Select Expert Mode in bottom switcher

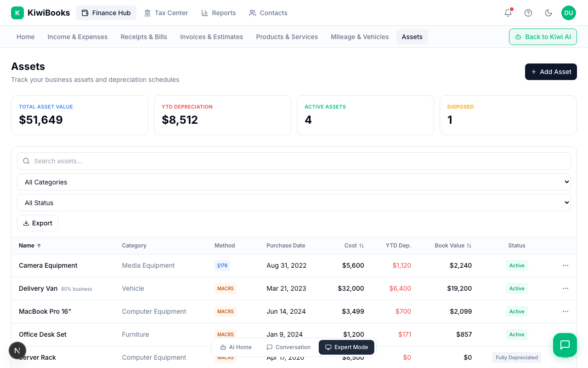click(x=346, y=347)
